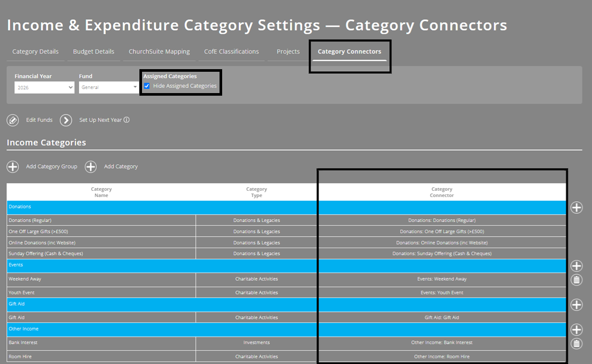
Task: Switch to the Budget Details tab
Action: pyautogui.click(x=94, y=51)
